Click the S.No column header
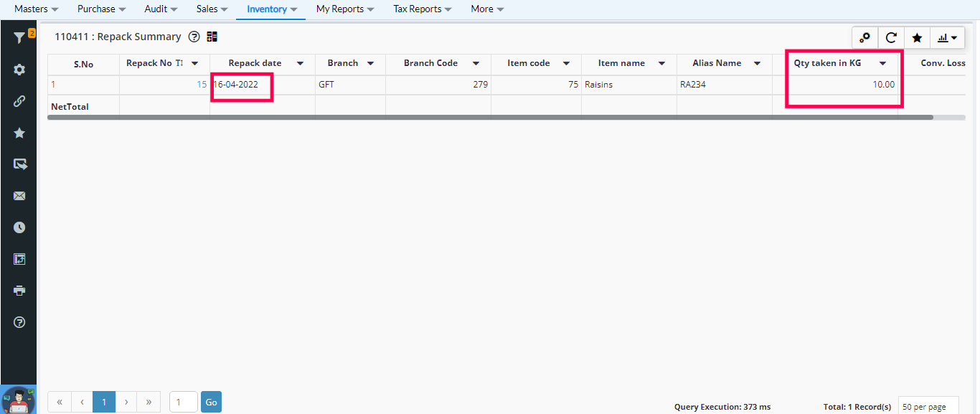 tap(83, 64)
